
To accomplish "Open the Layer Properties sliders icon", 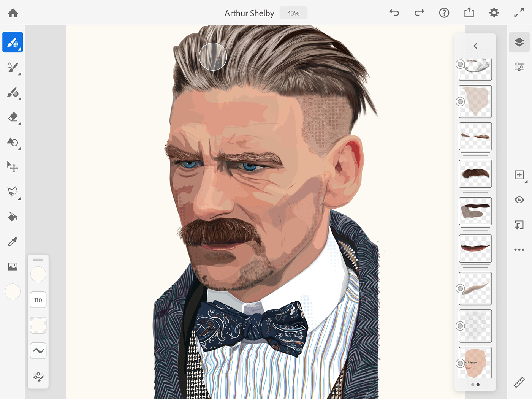I will (519, 67).
